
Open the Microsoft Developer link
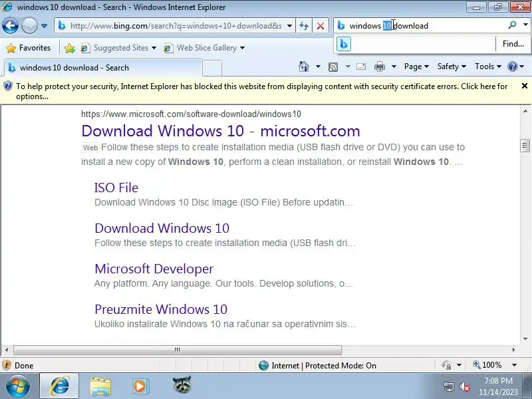154,269
